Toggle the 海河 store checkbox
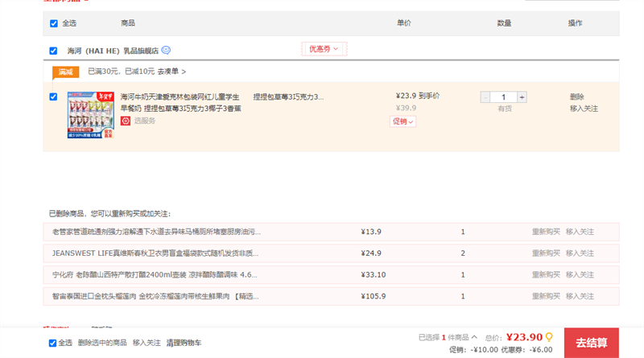The image size is (644, 358). [54, 51]
